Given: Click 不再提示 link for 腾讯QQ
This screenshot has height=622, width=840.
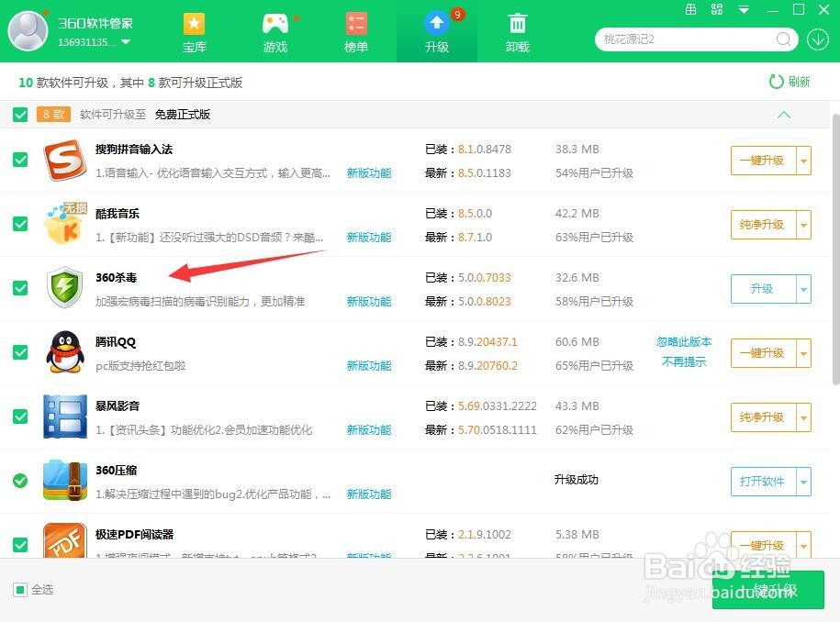Looking at the screenshot, I should point(684,361).
